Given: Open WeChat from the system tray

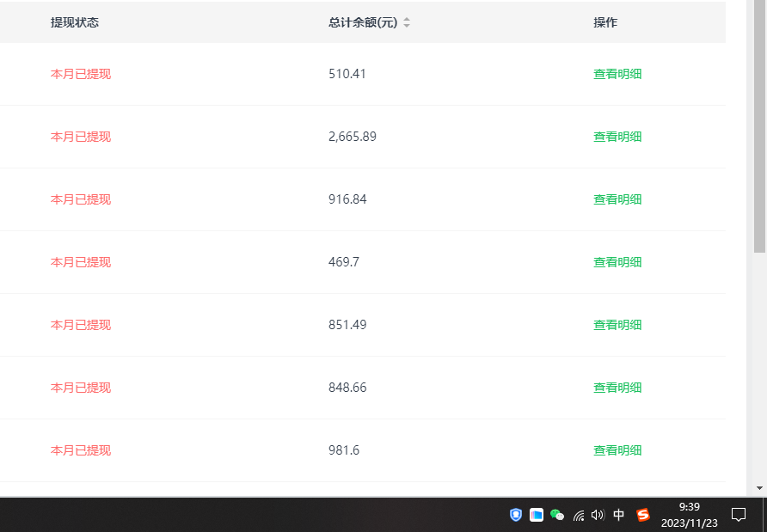Looking at the screenshot, I should [556, 515].
